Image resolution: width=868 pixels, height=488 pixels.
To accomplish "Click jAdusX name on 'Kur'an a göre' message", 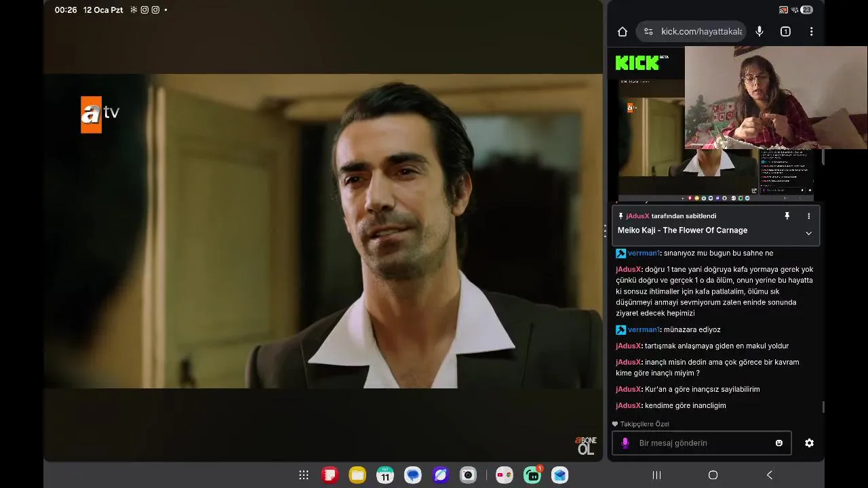I will [x=628, y=389].
